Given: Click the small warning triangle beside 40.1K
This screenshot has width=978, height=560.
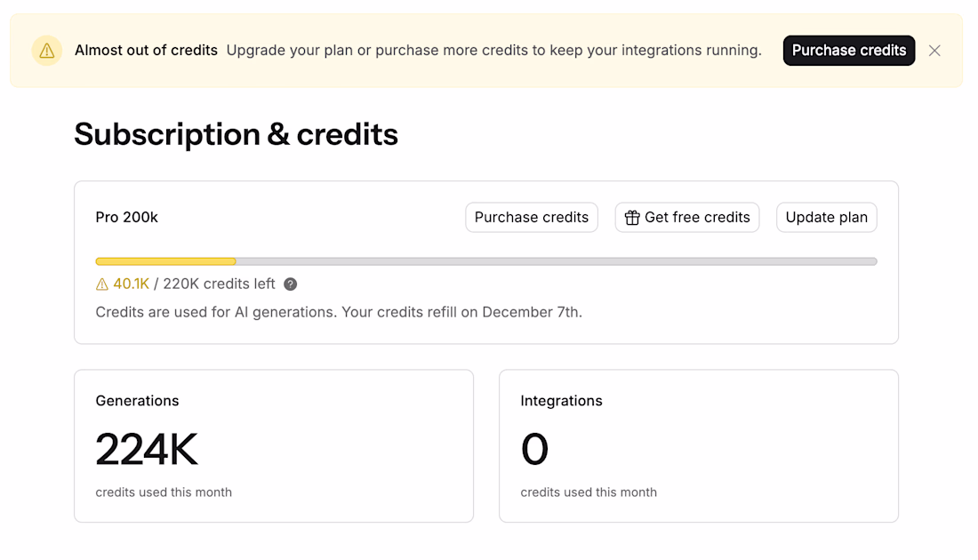Looking at the screenshot, I should pyautogui.click(x=102, y=284).
